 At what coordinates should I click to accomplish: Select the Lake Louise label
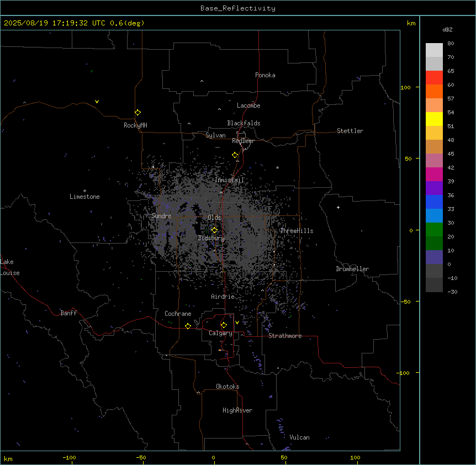click(10, 267)
